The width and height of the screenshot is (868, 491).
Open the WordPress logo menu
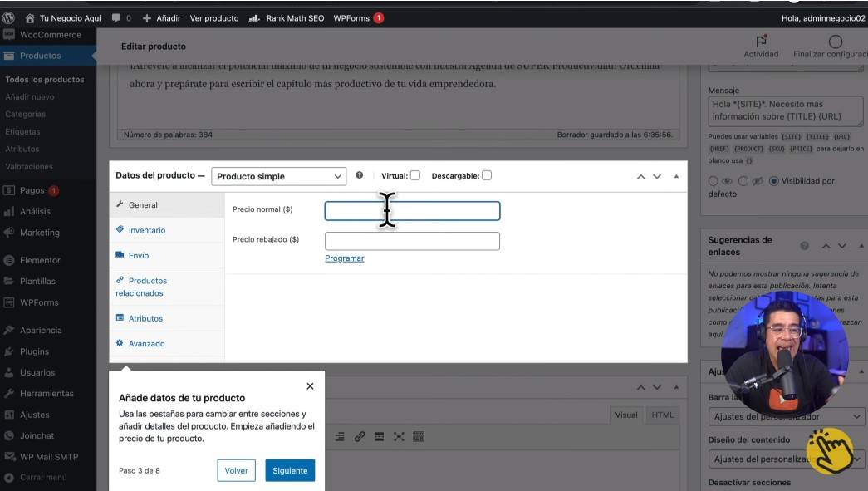pos(8,17)
